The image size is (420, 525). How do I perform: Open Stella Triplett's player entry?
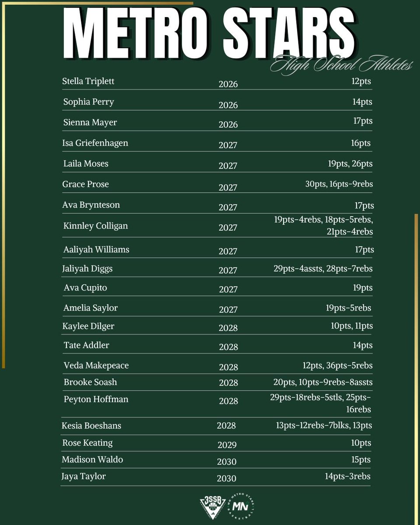(x=90, y=81)
